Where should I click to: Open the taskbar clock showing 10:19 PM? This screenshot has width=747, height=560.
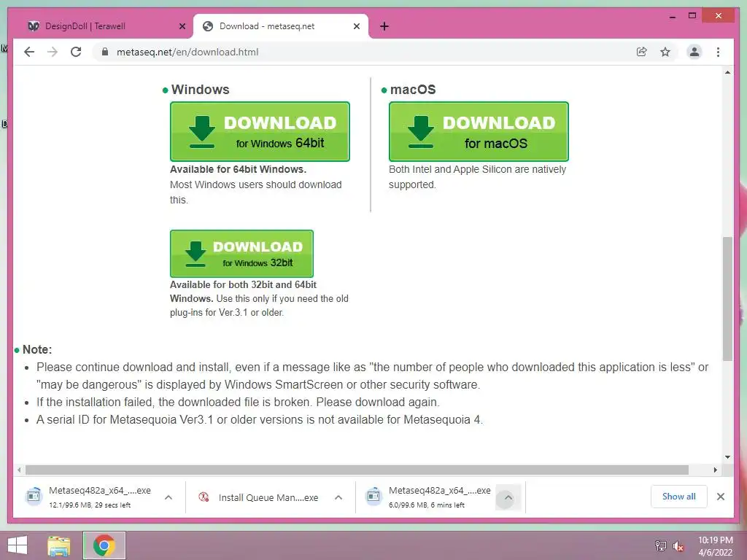pyautogui.click(x=715, y=545)
